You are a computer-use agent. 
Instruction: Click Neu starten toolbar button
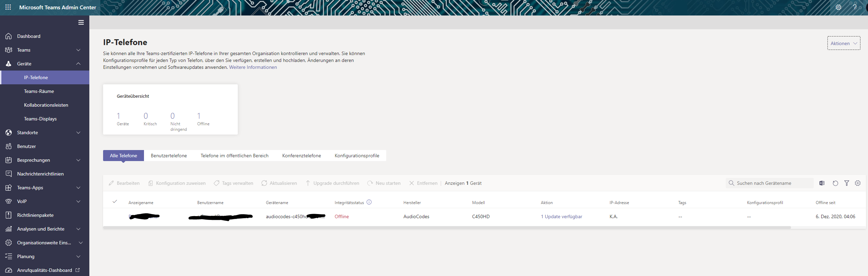[384, 183]
